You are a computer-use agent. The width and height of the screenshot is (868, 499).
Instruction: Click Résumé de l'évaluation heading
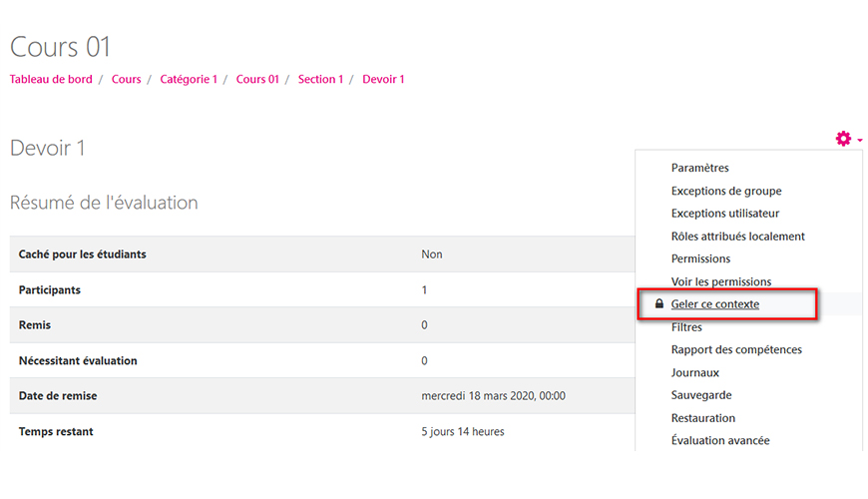point(104,203)
